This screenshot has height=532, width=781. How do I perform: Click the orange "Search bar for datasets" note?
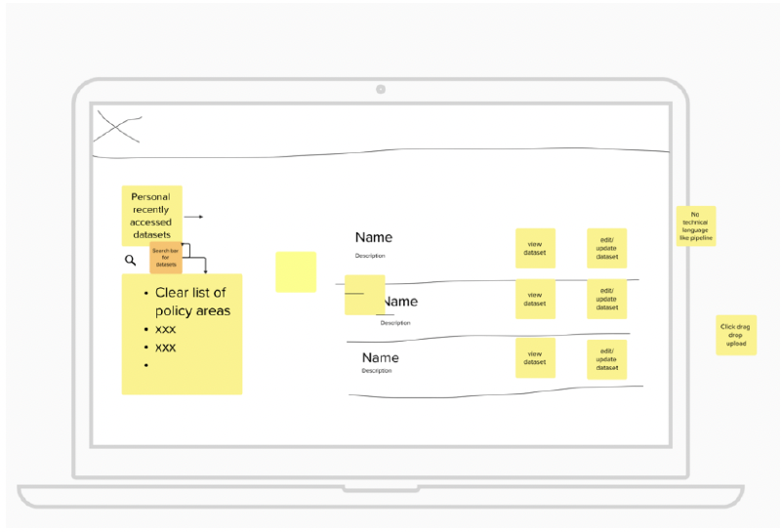165,259
